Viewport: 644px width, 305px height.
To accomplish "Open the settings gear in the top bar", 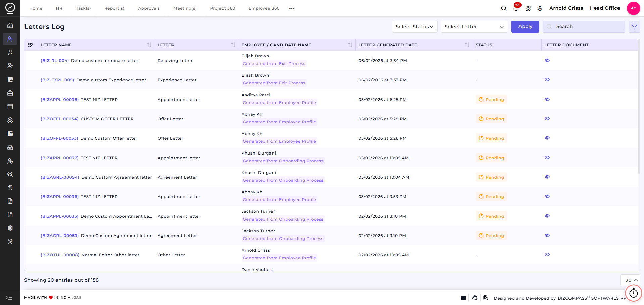I will coord(540,8).
